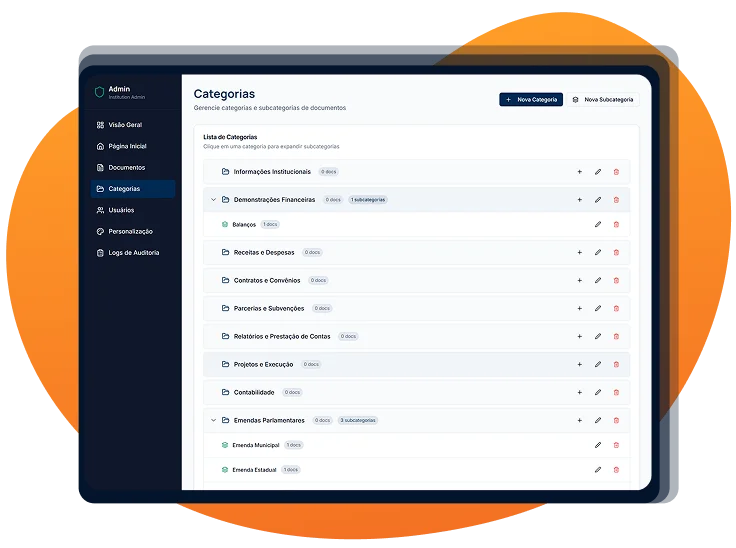Delete the Informações Institucionais category
The image size is (736, 548).
[x=616, y=172]
